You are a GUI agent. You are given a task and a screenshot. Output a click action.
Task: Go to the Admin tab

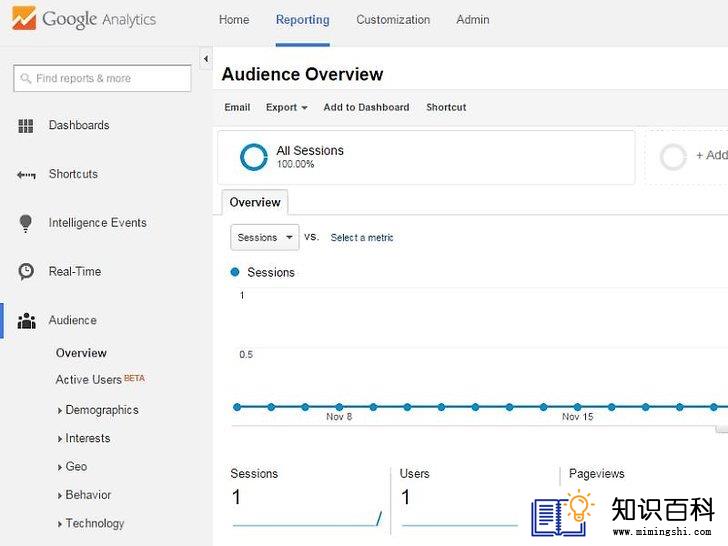pos(473,20)
